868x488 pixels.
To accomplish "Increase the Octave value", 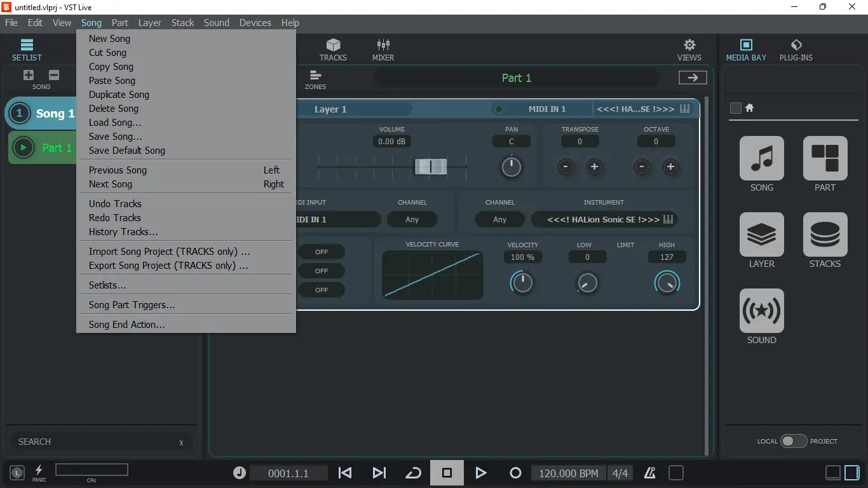I will click(670, 167).
